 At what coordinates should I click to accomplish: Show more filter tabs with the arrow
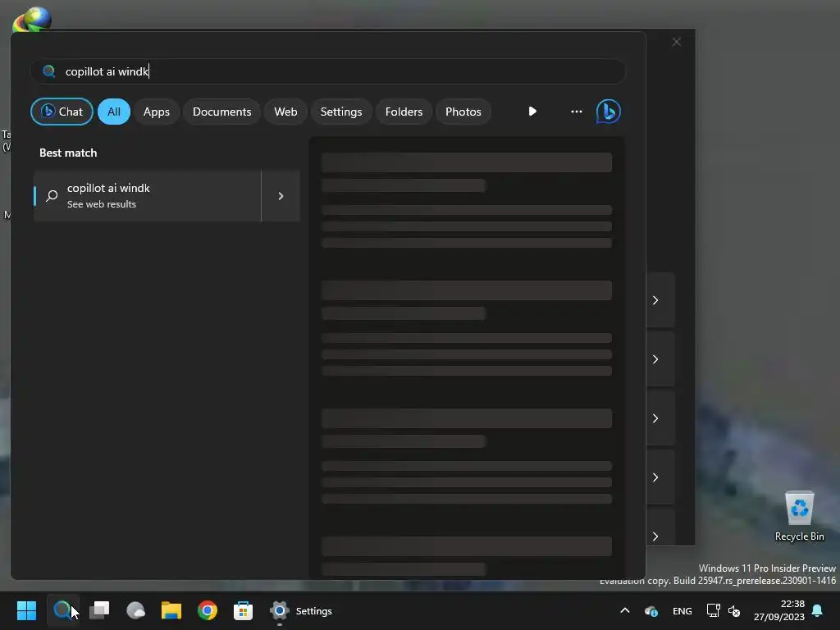[x=532, y=112]
